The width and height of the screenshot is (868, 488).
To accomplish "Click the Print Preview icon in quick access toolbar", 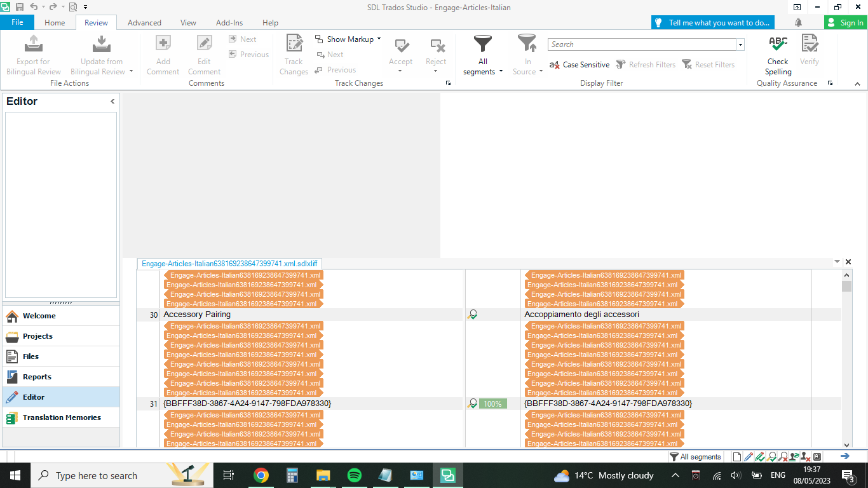I will click(x=73, y=7).
